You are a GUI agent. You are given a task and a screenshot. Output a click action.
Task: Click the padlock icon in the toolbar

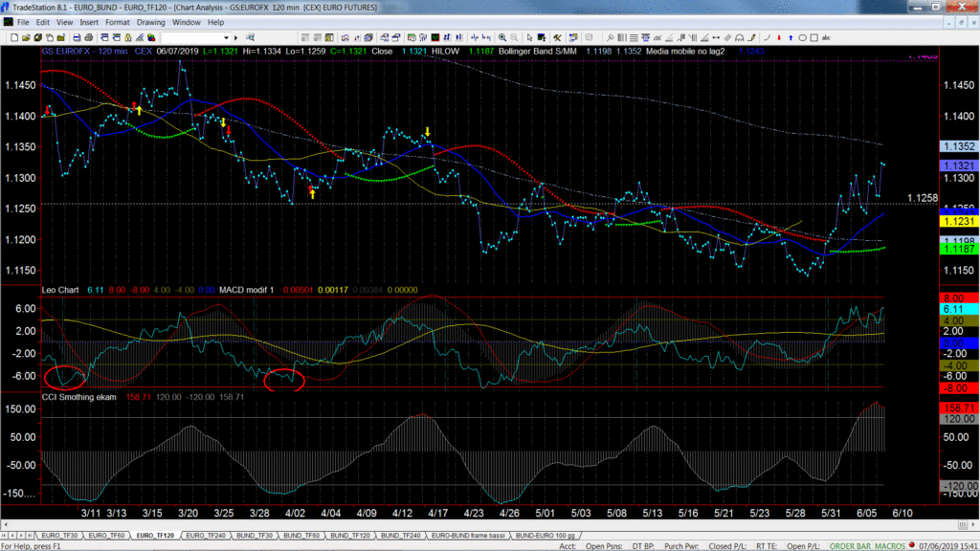pos(127,37)
